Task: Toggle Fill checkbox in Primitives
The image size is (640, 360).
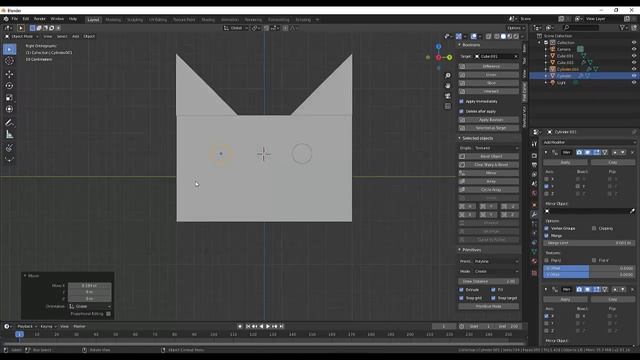Action: tap(493, 290)
